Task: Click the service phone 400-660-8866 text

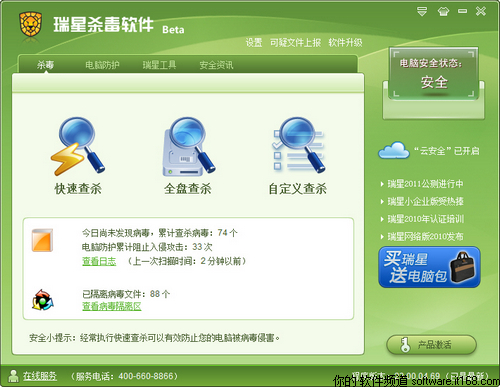Action: tap(124, 376)
